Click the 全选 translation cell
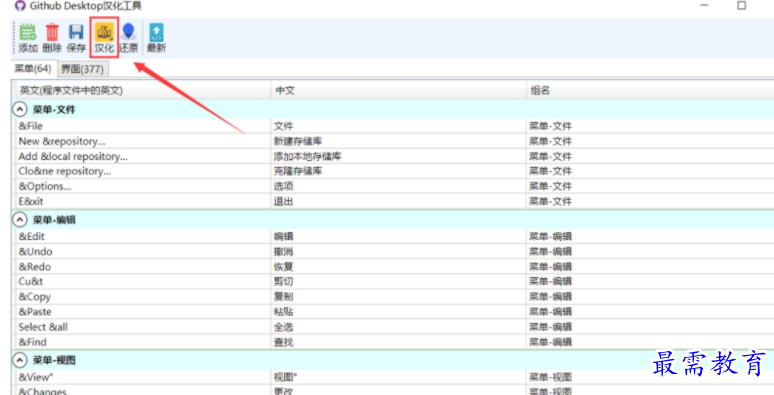This screenshot has width=774, height=395. (x=398, y=327)
